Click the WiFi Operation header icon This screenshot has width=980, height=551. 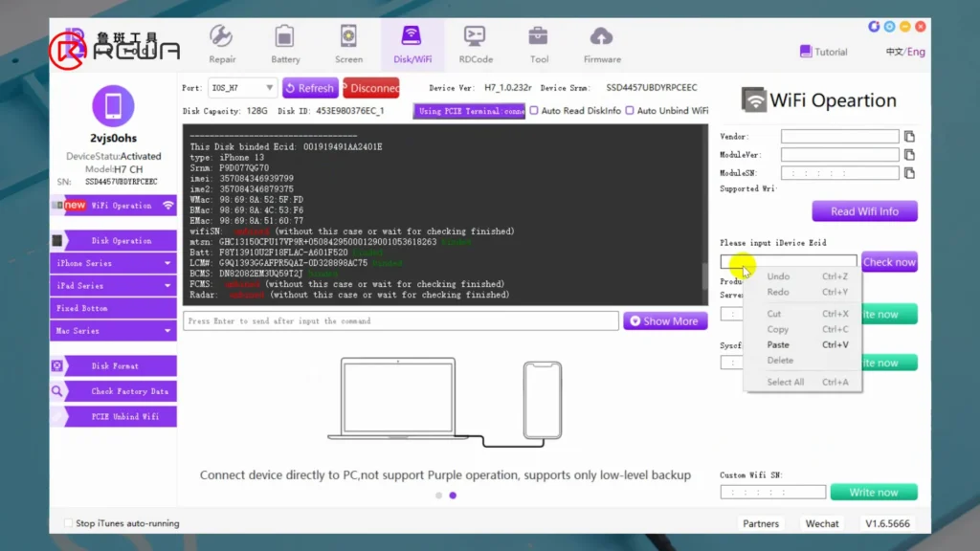754,99
